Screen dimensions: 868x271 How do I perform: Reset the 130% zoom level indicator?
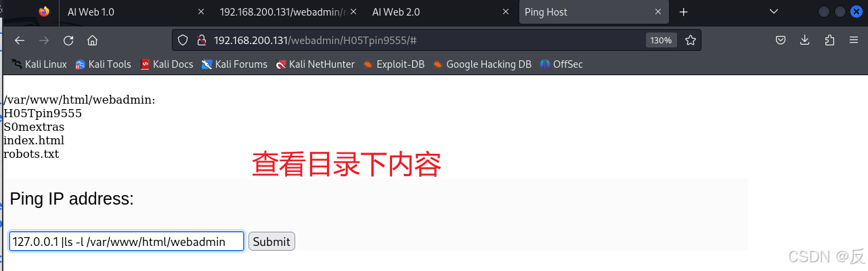pos(660,41)
